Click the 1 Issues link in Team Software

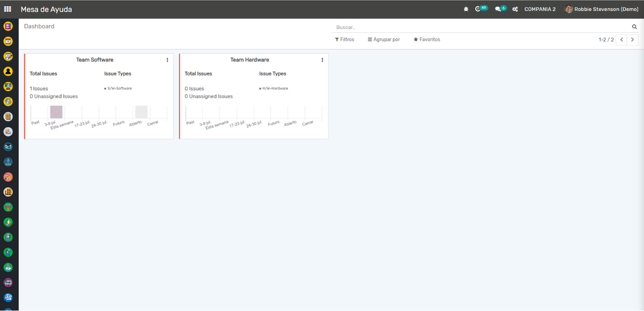[39, 89]
